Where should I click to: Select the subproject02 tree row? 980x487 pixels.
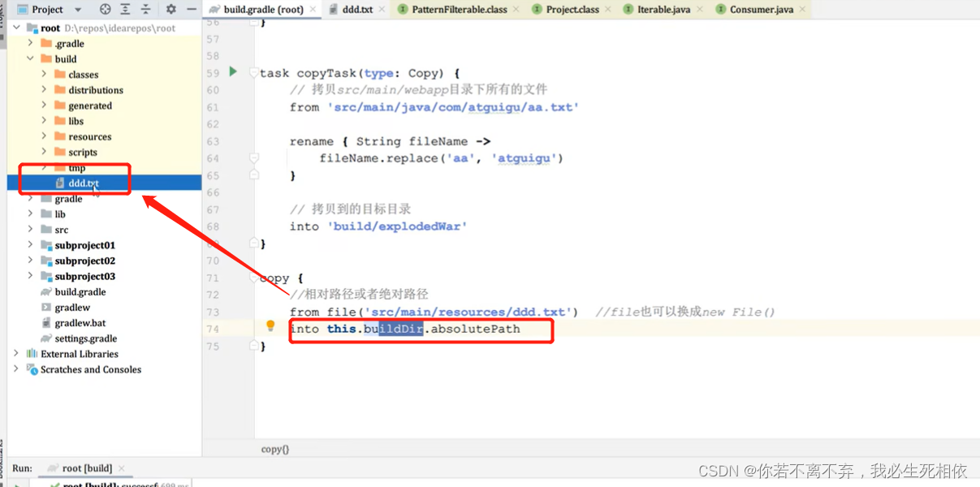click(x=104, y=261)
